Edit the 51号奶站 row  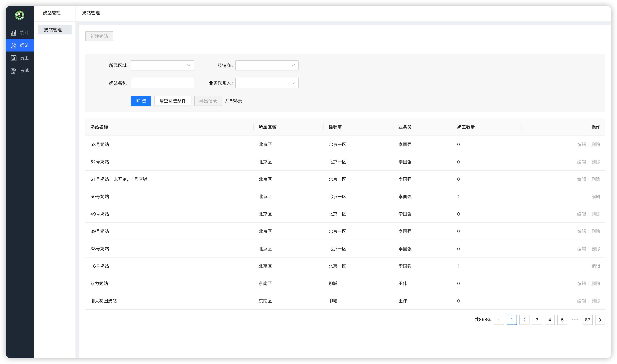581,179
